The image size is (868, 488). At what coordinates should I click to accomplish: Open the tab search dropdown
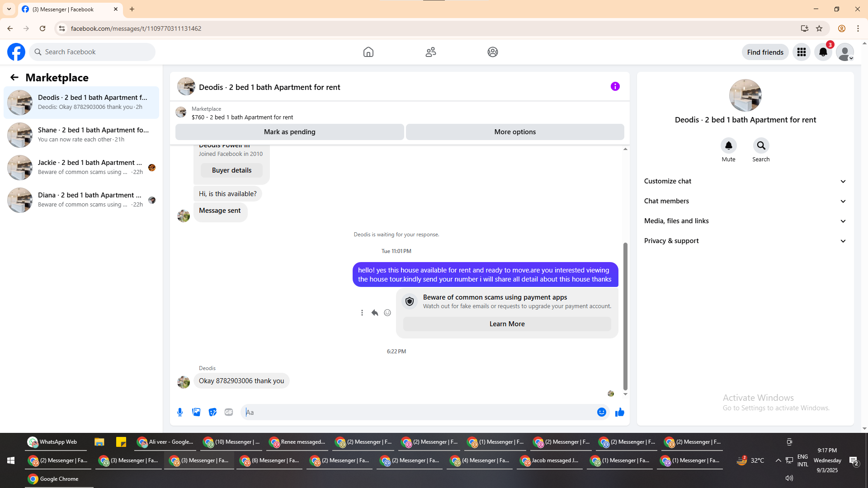click(x=9, y=9)
